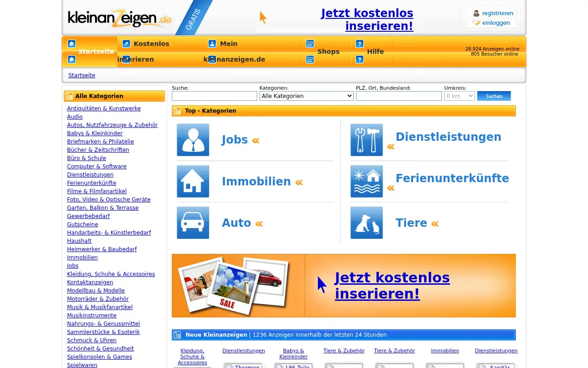The height and width of the screenshot is (368, 588).
Task: Click the Tiere dog and cat tile icon
Action: [x=367, y=223]
